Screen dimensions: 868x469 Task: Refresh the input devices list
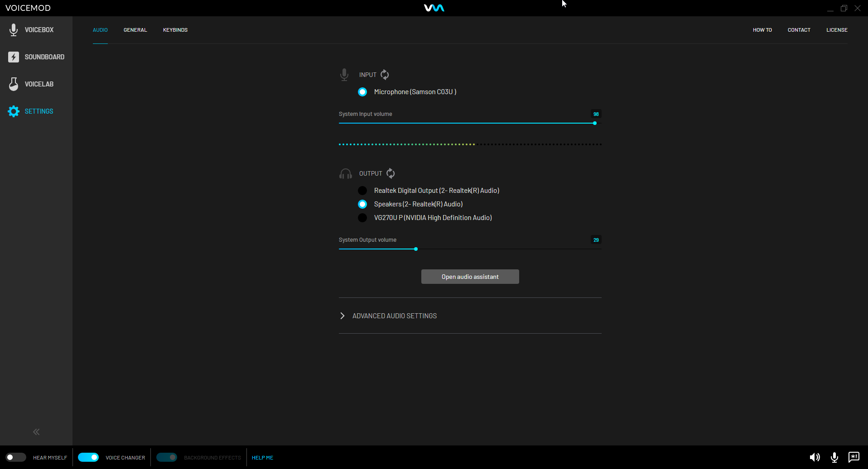click(x=385, y=75)
